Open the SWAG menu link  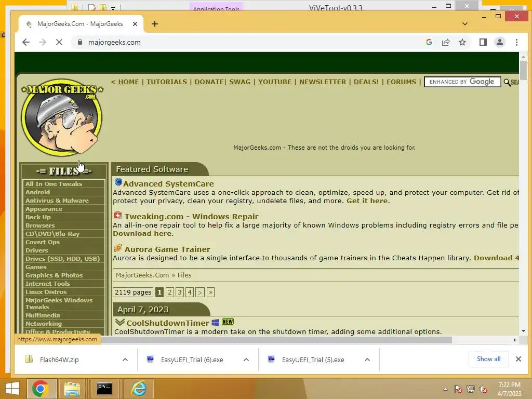240,82
